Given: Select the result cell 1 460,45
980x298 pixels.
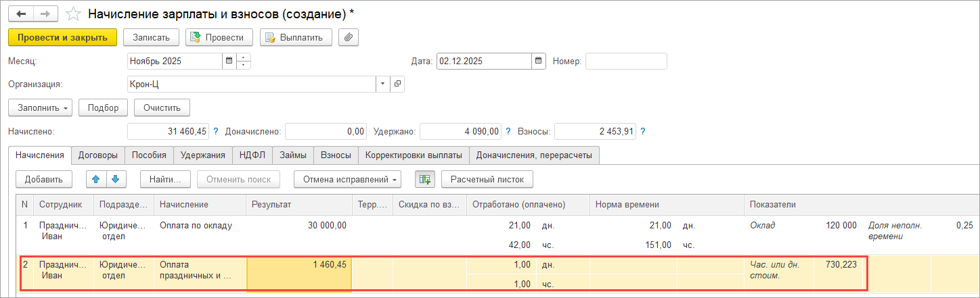Looking at the screenshot, I should (x=298, y=274).
